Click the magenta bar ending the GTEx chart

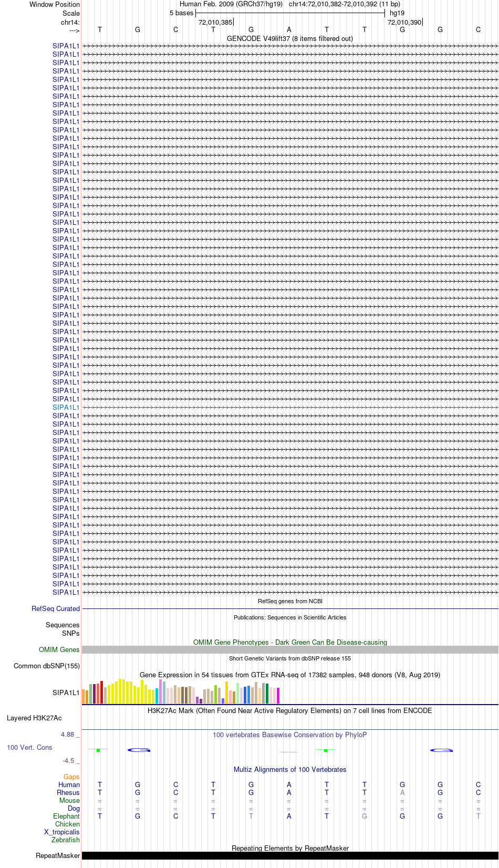pyautogui.click(x=278, y=696)
